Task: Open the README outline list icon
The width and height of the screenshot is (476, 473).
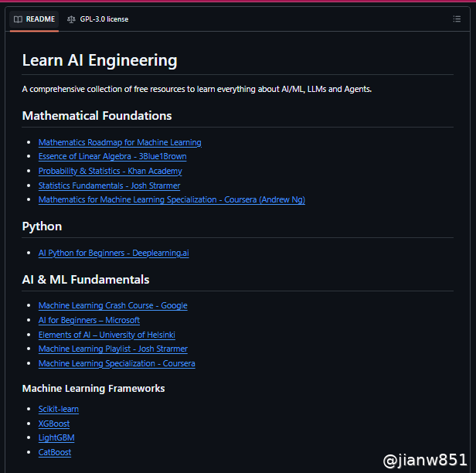Action: tap(457, 19)
